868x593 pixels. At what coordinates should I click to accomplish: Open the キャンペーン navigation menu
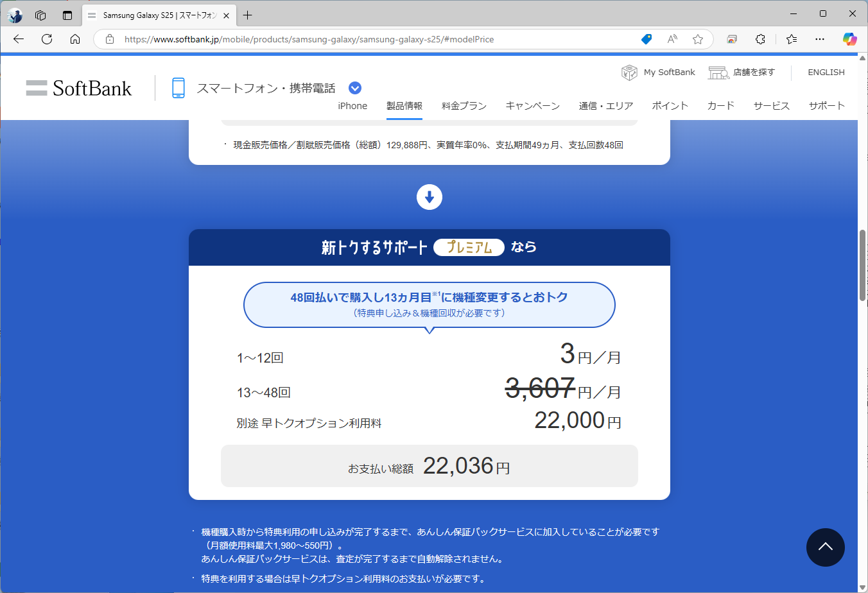[x=533, y=106]
